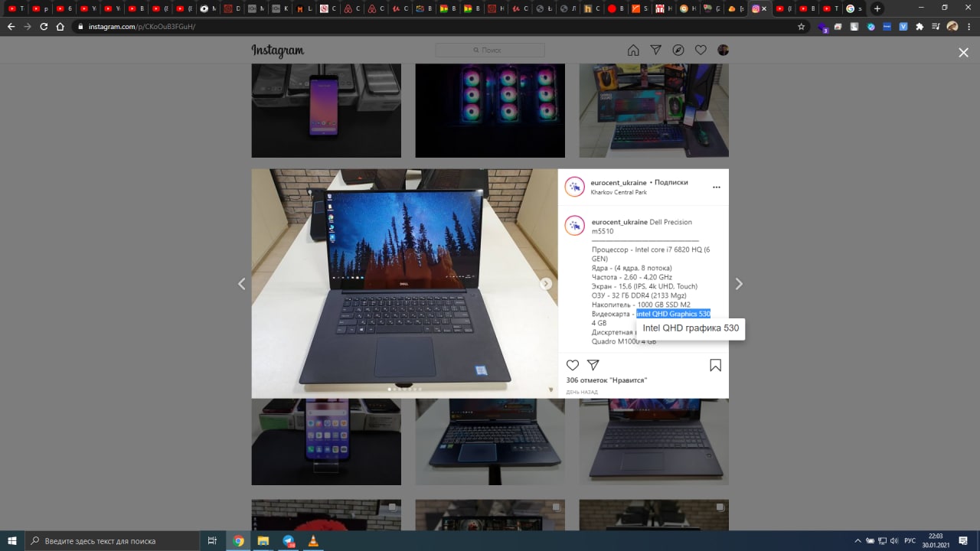
Task: Open Kharkov Central Park location link
Action: point(619,192)
